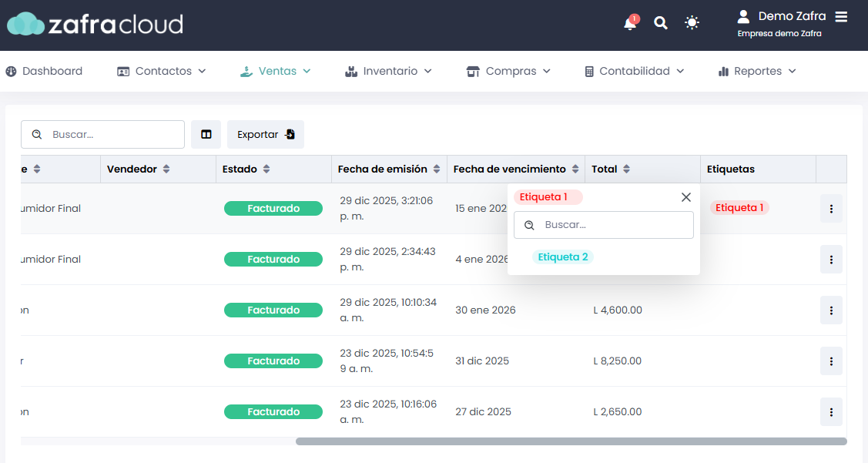Click the Contabilidad calculator icon
Image resolution: width=868 pixels, height=463 pixels.
click(589, 72)
